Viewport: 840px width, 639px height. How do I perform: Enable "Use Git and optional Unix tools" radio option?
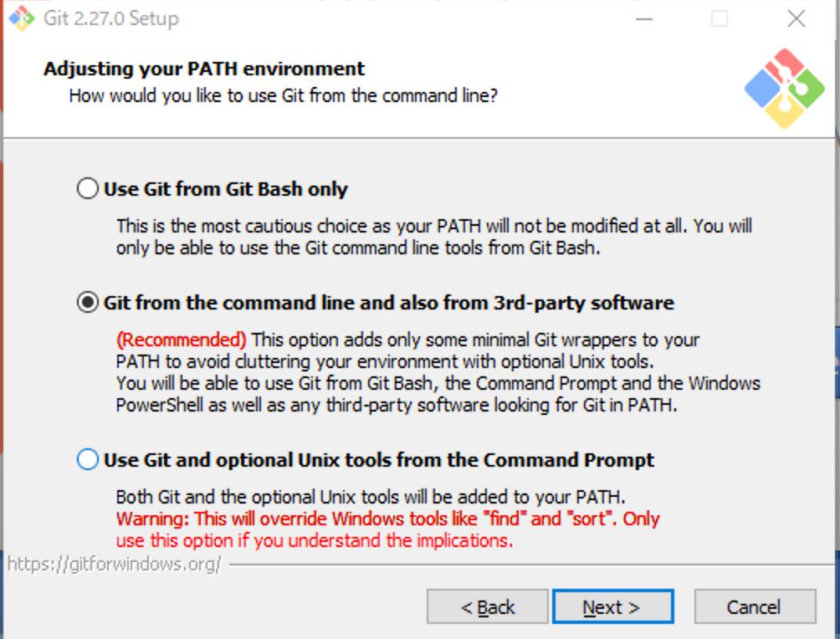coord(88,460)
